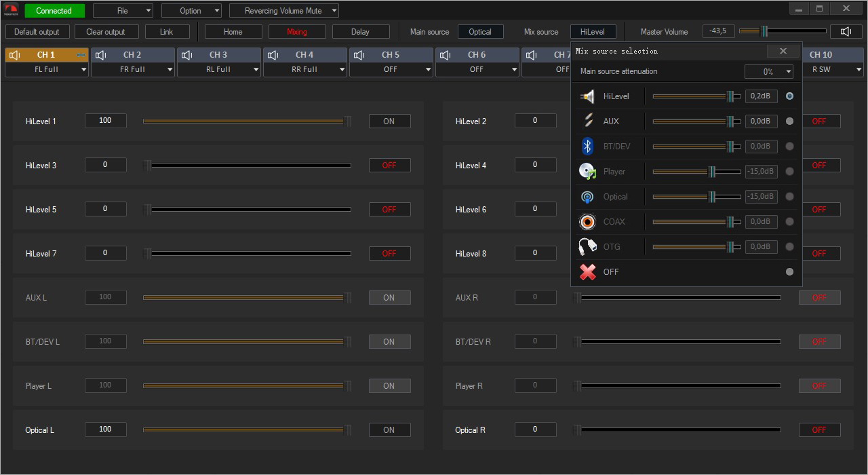Mute CH 2 using its speaker icon
The height and width of the screenshot is (475, 868).
[100, 55]
